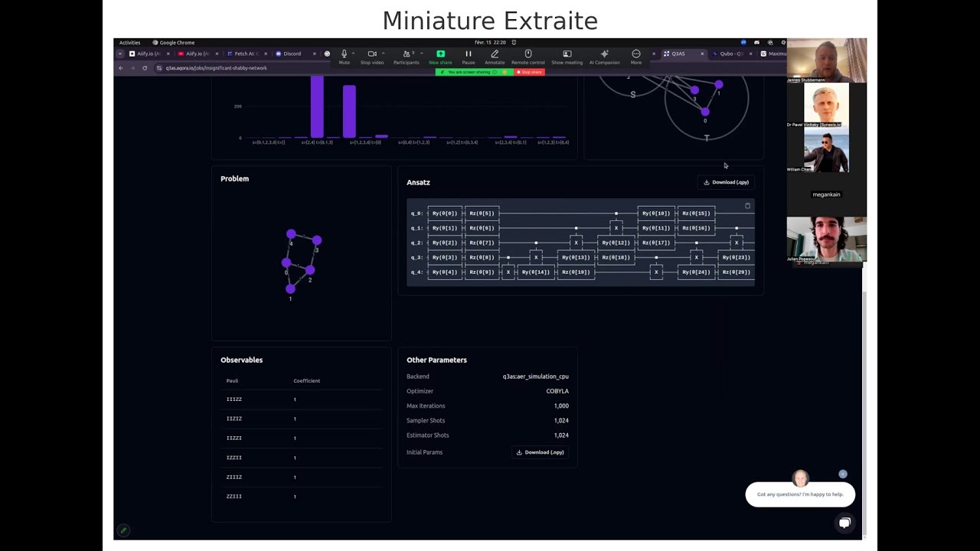Click the New share icon

pyautogui.click(x=440, y=54)
